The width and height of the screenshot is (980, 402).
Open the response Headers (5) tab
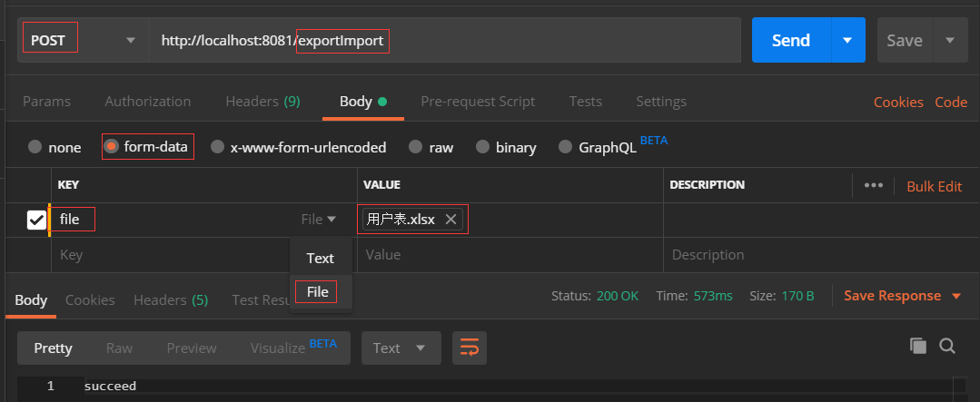[171, 300]
